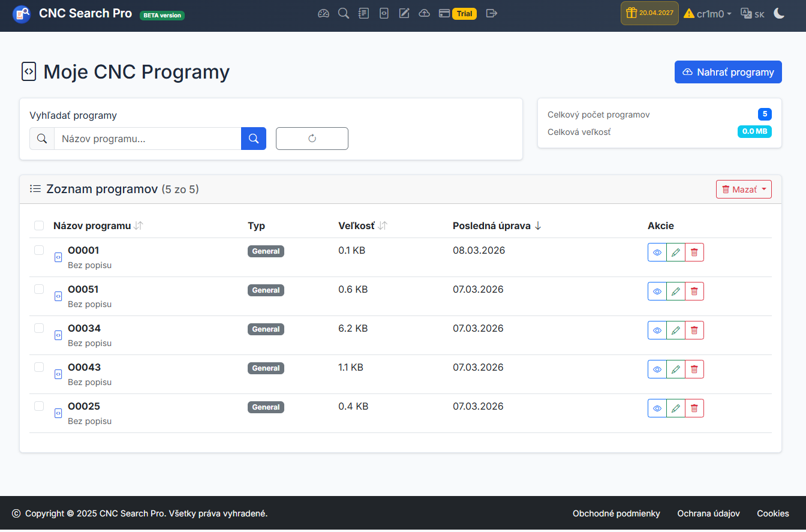Click the Názov programu search field
The height and width of the screenshot is (532, 806).
[x=148, y=139]
